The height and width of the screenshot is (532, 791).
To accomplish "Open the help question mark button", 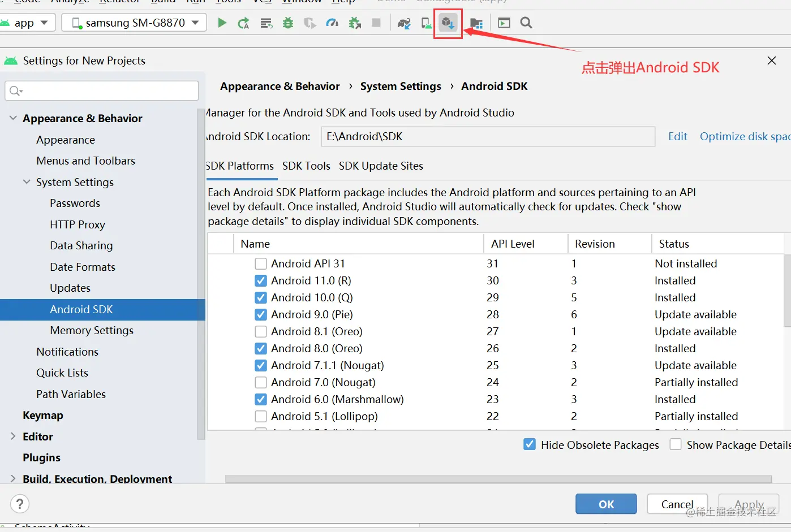I will click(x=20, y=504).
